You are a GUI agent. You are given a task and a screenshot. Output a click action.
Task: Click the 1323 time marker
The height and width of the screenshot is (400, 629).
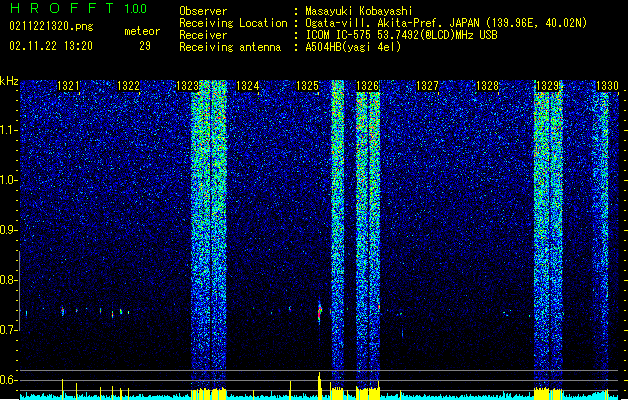[188, 85]
